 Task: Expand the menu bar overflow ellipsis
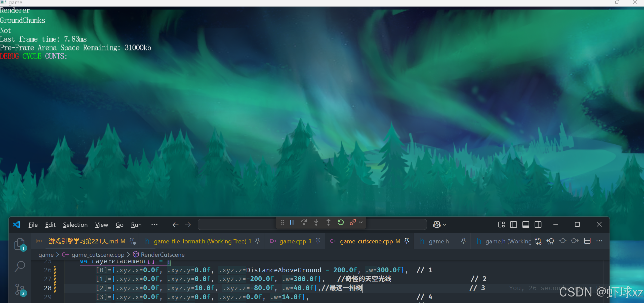[x=154, y=225]
